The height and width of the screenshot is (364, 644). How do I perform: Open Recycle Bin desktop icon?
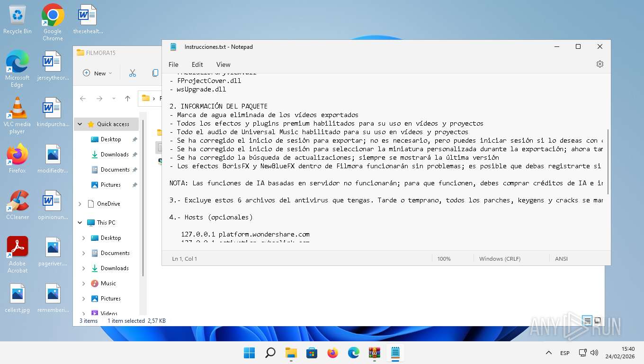tap(18, 20)
